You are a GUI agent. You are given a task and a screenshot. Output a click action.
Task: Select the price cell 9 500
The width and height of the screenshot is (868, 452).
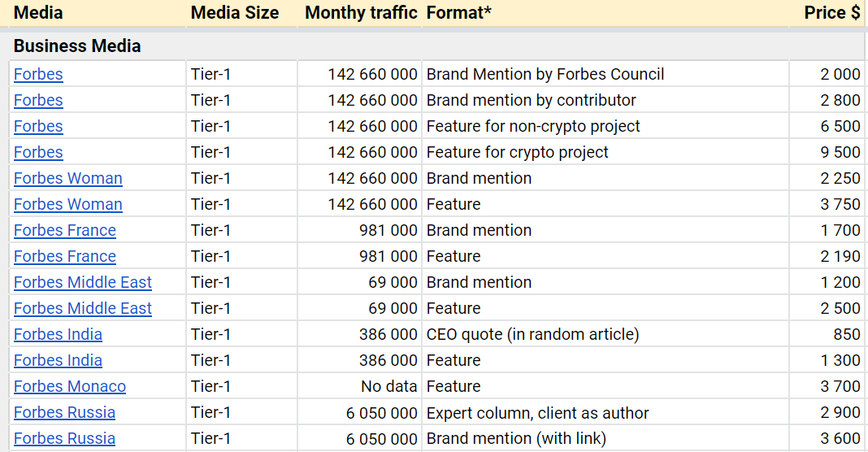point(828,152)
